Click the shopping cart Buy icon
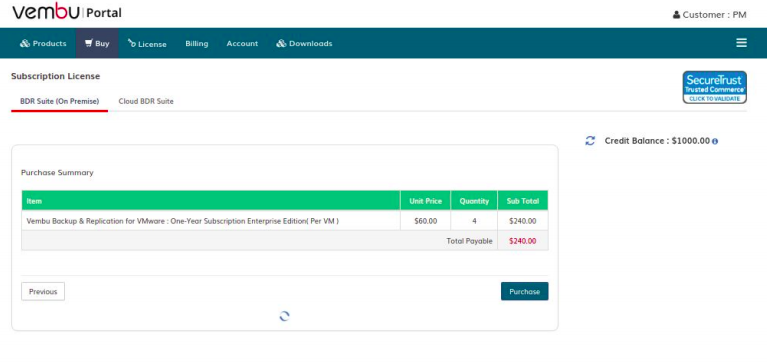Viewport: 767px width, 362px height. [89, 43]
